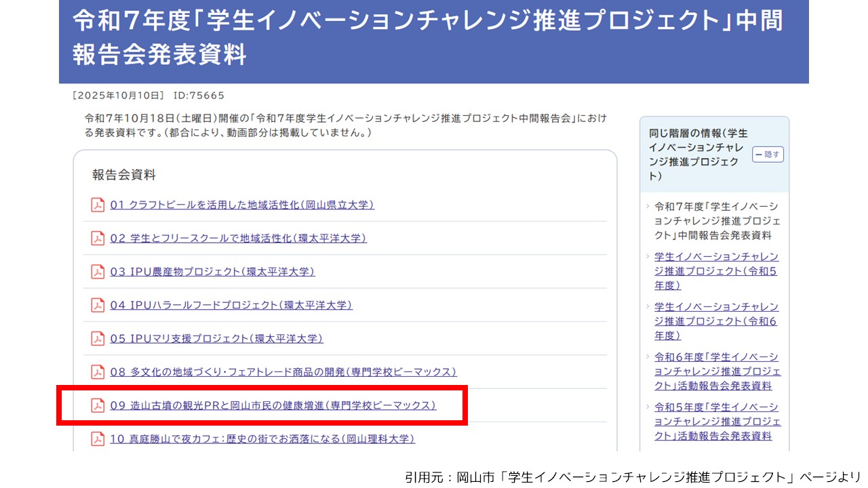Go to 学生イノベーションチャレンジ推進プロジェクト(令和5年度) sidebar link
Viewport: 868px width, 488px height.
(716, 271)
